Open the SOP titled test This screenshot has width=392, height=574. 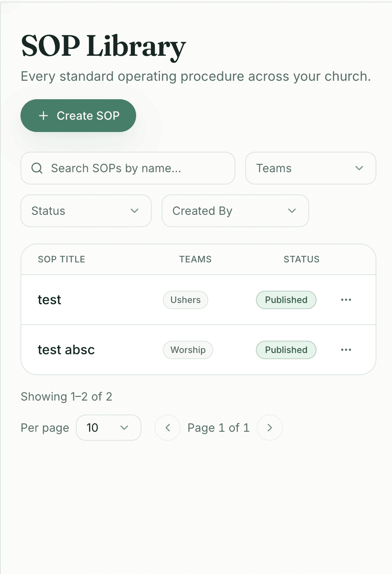click(49, 300)
